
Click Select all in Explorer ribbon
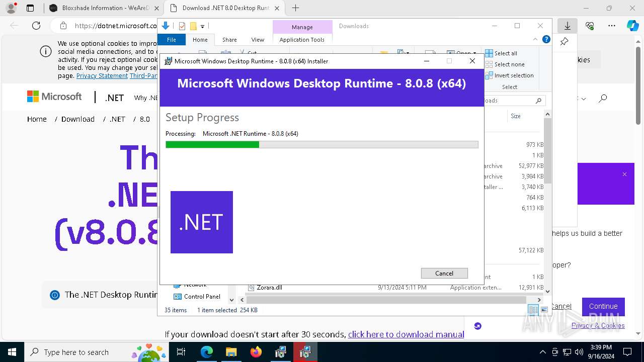tap(501, 53)
